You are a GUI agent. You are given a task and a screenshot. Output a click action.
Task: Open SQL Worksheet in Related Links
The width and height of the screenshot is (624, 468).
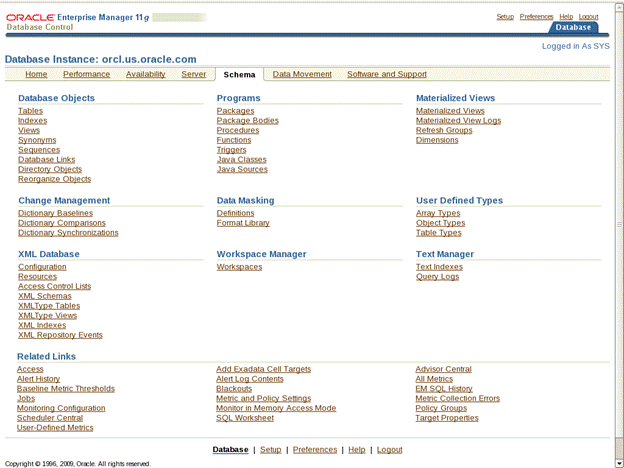tap(244, 418)
